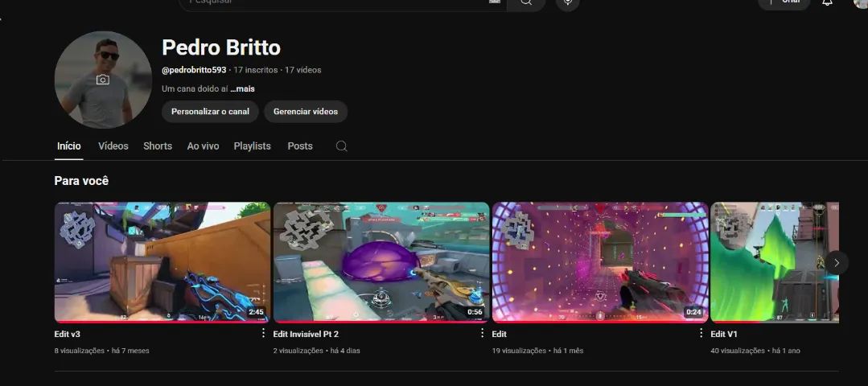Open the Edit V1 video title
The width and height of the screenshot is (868, 386).
pyautogui.click(x=724, y=334)
